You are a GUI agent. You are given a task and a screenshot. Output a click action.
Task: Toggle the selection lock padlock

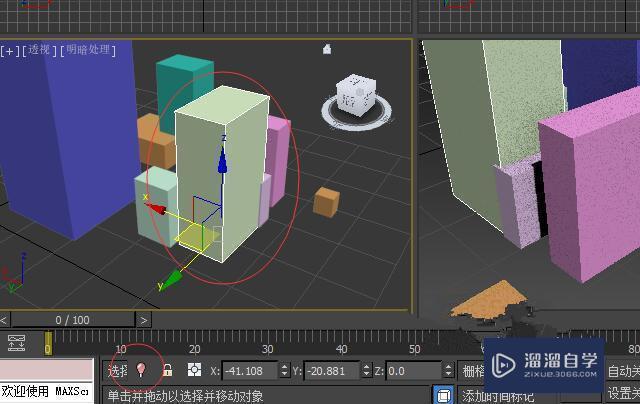point(168,370)
